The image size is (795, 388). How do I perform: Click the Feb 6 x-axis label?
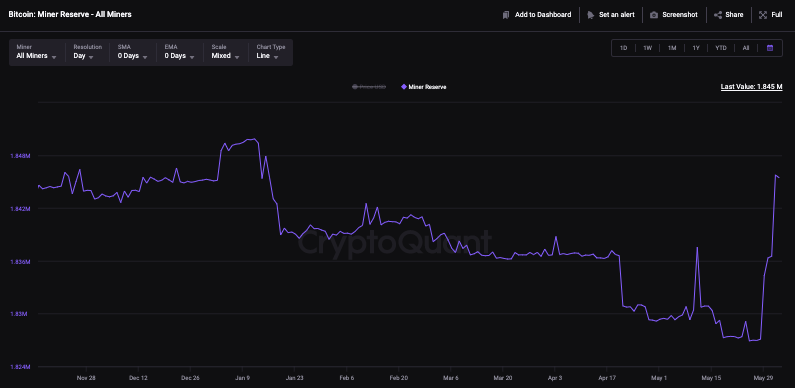(x=347, y=378)
